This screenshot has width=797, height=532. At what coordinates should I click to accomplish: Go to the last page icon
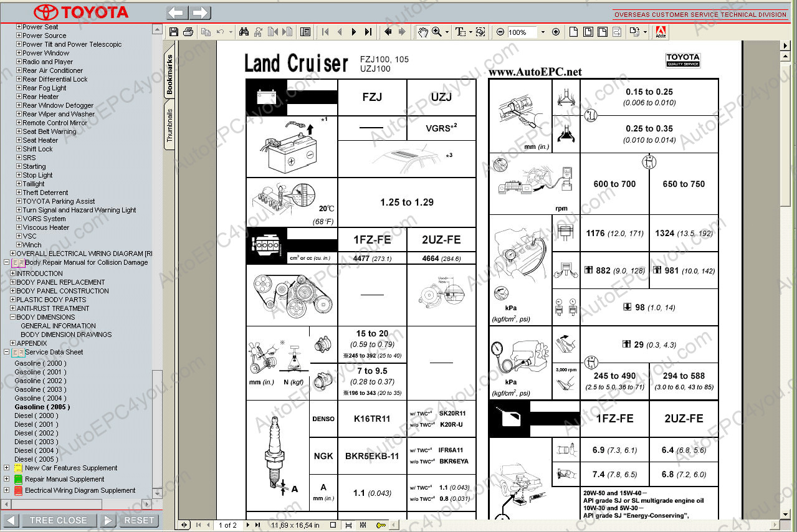368,32
